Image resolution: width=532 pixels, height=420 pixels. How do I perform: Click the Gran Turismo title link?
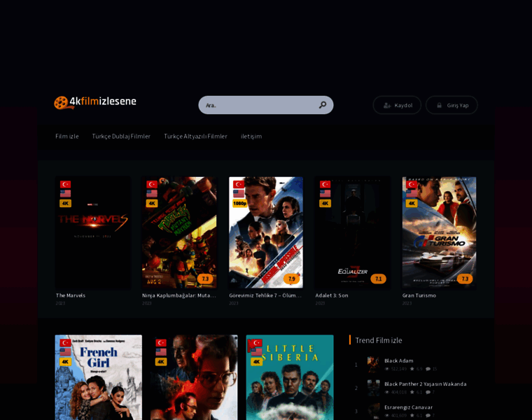coord(419,295)
